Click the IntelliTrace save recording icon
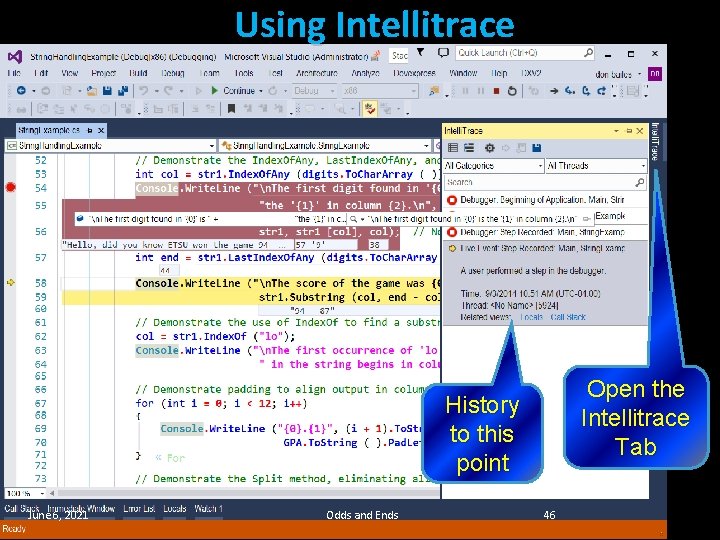Image resolution: width=720 pixels, height=540 pixels. (536, 148)
